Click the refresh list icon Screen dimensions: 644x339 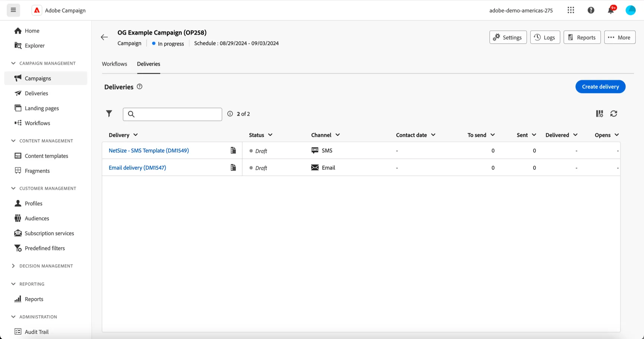pos(614,114)
